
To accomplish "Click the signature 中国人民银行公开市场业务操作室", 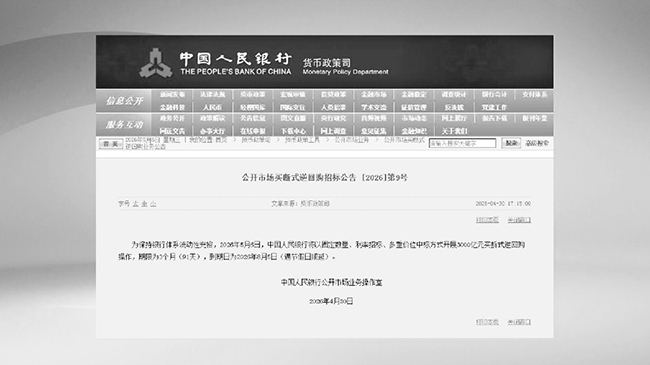I will pos(331,282).
